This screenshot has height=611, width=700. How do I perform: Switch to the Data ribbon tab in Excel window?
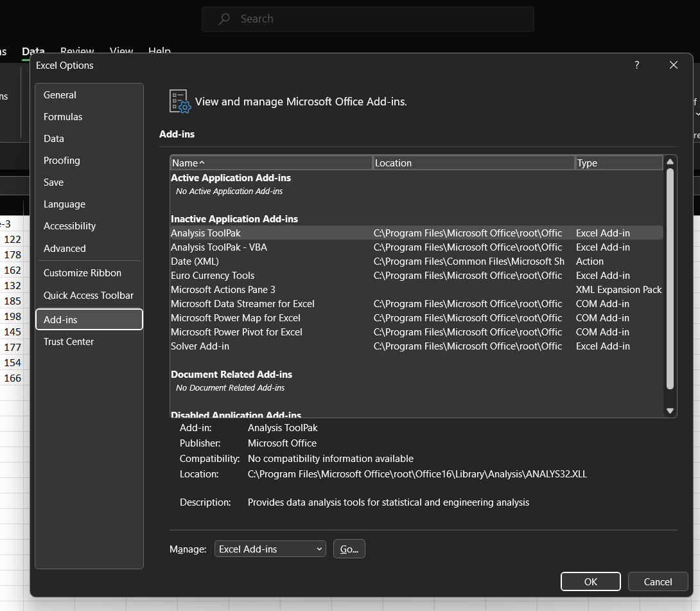(x=33, y=51)
